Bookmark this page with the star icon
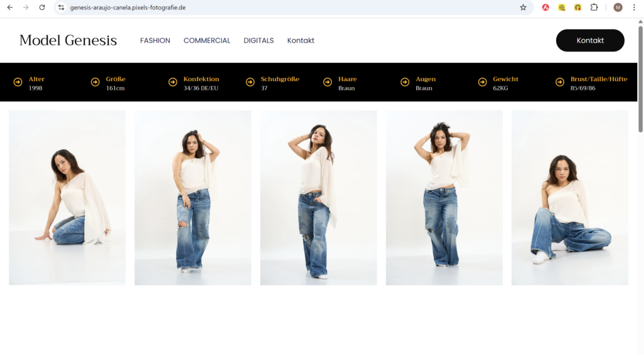 click(x=523, y=8)
